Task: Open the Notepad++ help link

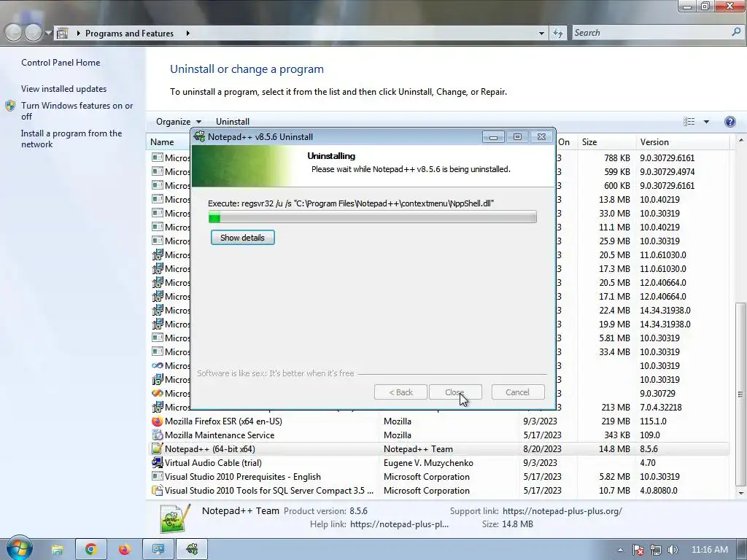Action: [399, 524]
